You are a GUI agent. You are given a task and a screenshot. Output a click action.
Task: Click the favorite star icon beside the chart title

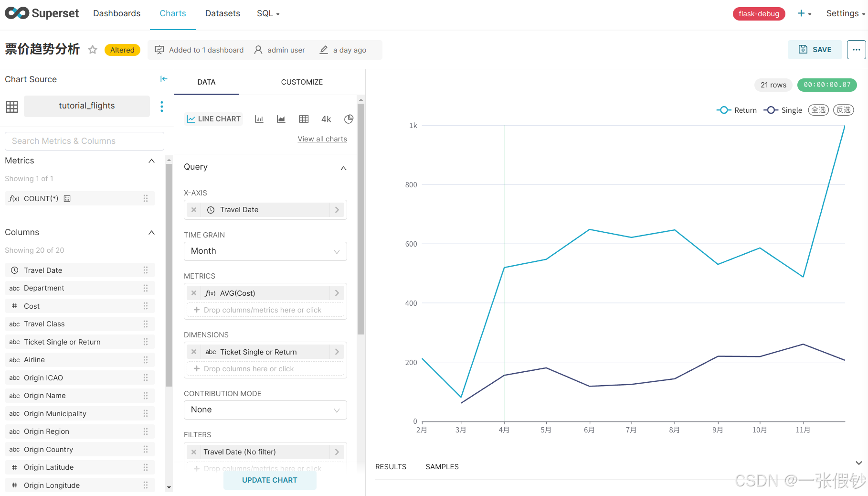[x=93, y=50]
